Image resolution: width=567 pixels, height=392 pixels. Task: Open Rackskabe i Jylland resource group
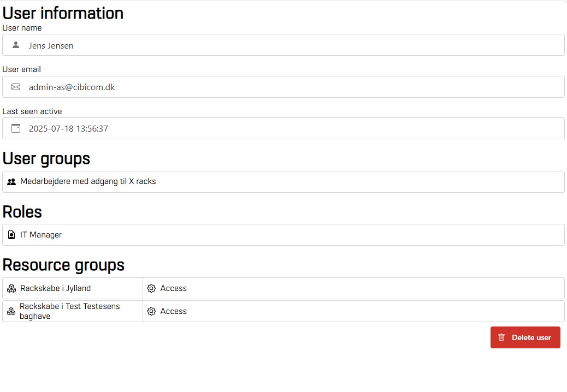click(x=56, y=288)
